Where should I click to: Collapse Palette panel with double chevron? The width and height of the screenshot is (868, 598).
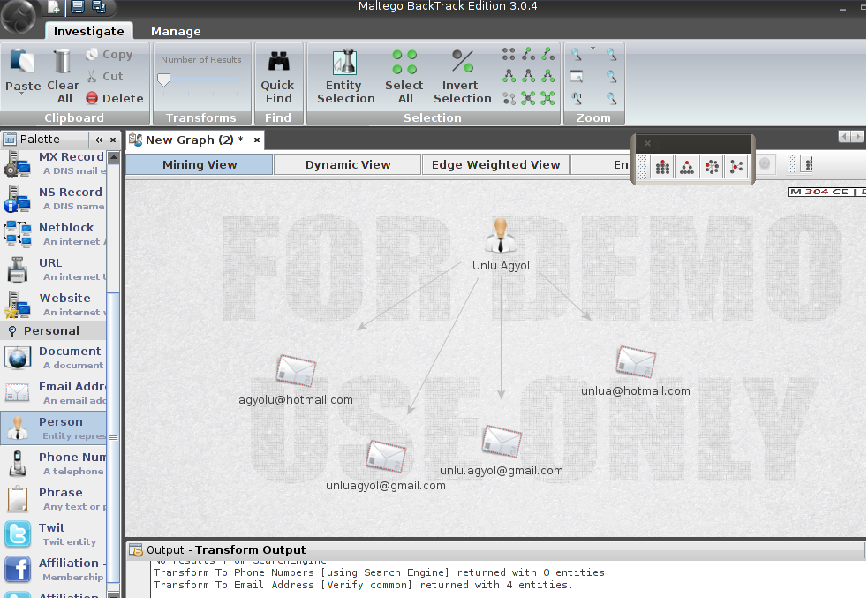[x=99, y=140]
